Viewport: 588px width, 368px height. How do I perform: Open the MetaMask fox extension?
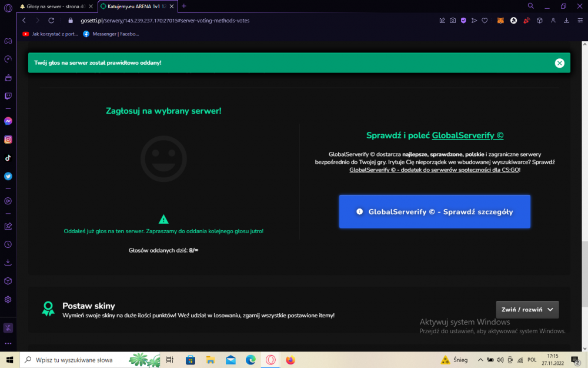click(500, 21)
